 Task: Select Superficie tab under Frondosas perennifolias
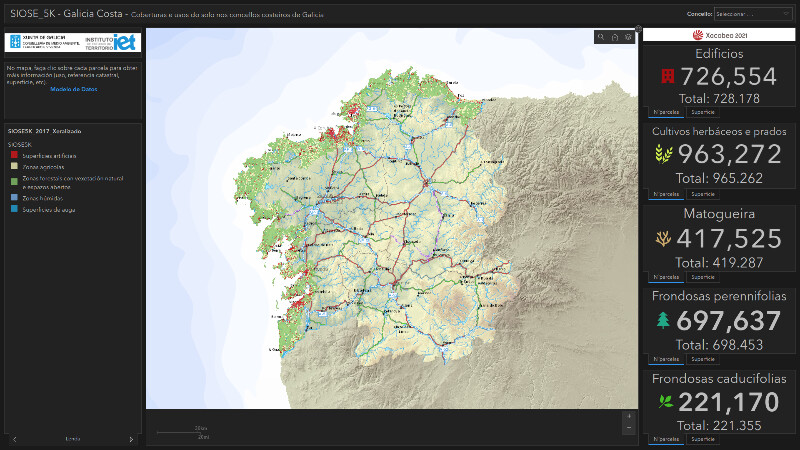[x=702, y=358]
